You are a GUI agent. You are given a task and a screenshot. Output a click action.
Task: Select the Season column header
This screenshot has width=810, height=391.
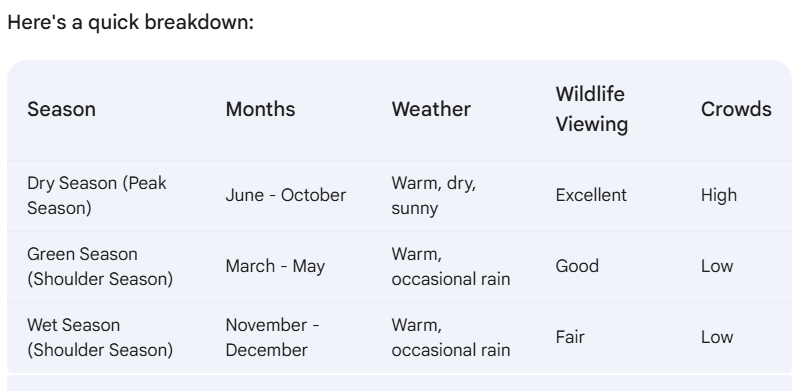pos(61,109)
